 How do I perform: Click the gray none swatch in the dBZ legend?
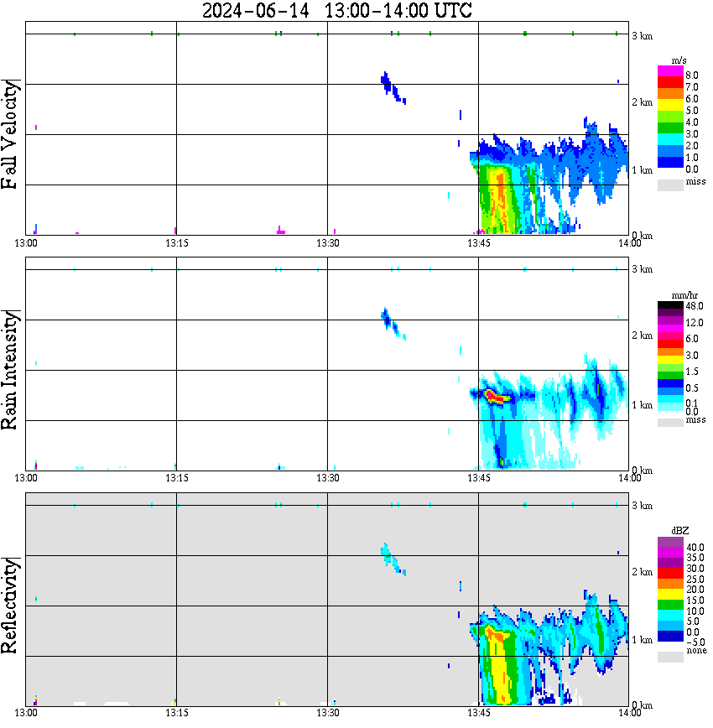click(670, 657)
